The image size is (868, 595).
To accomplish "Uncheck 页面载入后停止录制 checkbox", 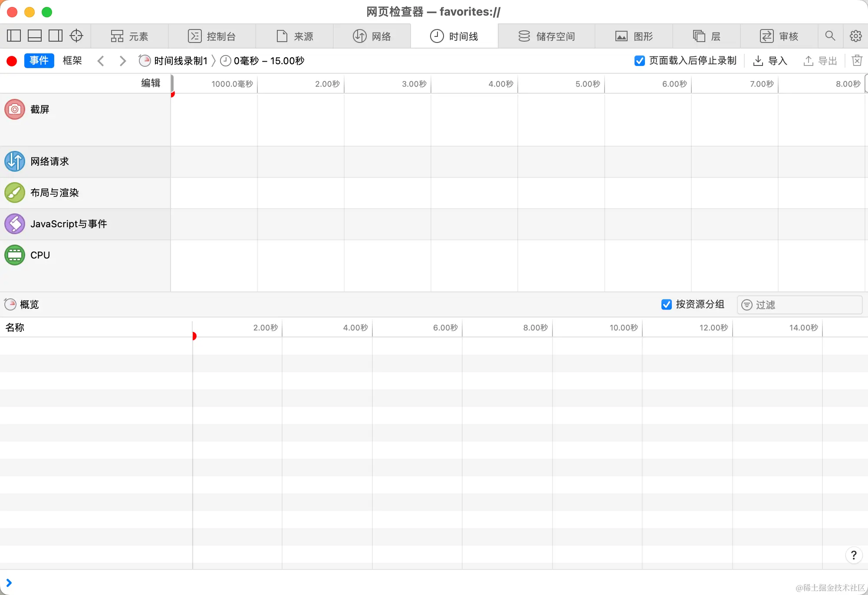I will (x=639, y=61).
